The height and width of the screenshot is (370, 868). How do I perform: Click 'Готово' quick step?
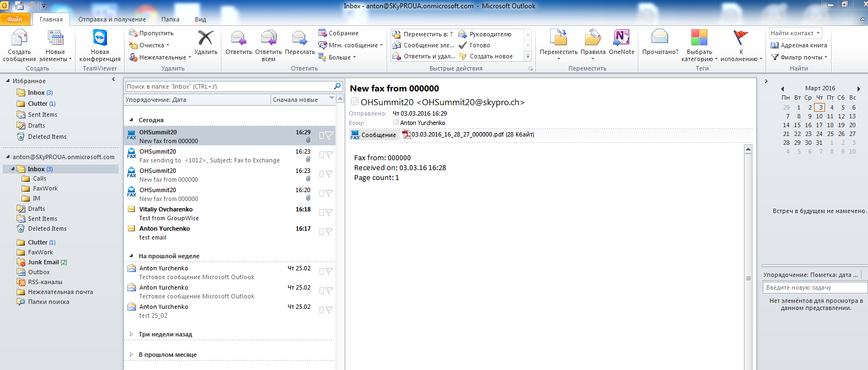tap(474, 45)
